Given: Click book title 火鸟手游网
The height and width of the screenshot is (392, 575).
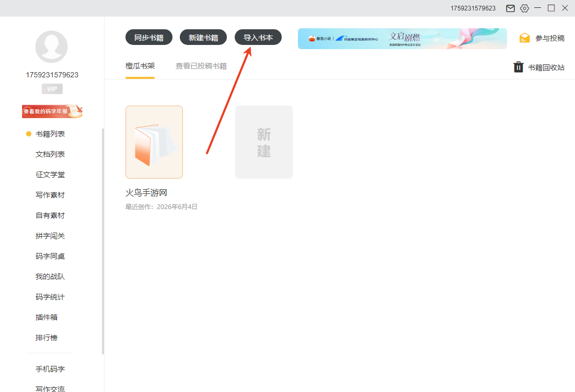Looking at the screenshot, I should coord(146,193).
